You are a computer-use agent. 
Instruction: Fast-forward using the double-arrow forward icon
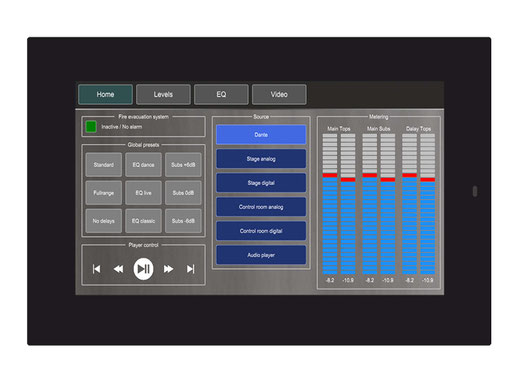[168, 269]
